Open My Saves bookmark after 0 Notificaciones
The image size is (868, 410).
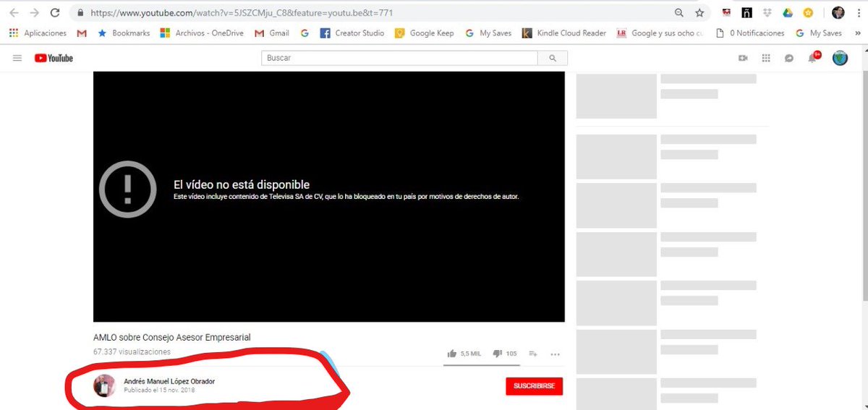pyautogui.click(x=819, y=33)
